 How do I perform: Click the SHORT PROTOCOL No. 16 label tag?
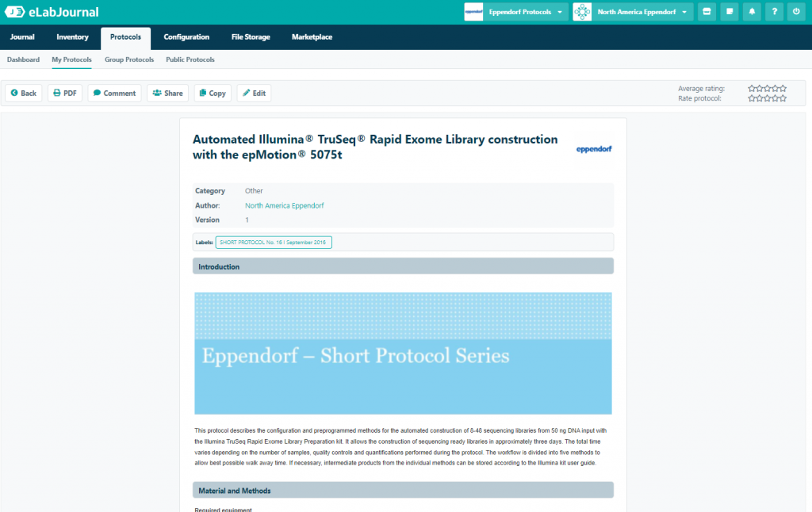pyautogui.click(x=274, y=243)
